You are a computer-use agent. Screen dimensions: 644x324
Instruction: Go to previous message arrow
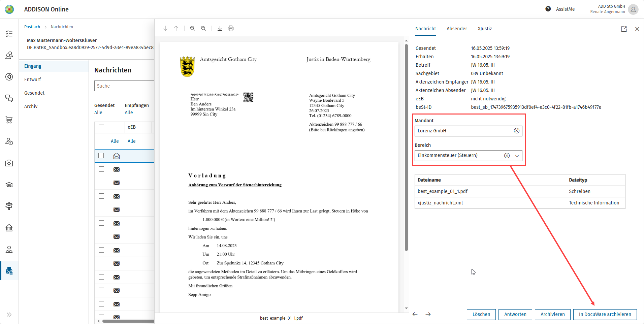pyautogui.click(x=415, y=314)
